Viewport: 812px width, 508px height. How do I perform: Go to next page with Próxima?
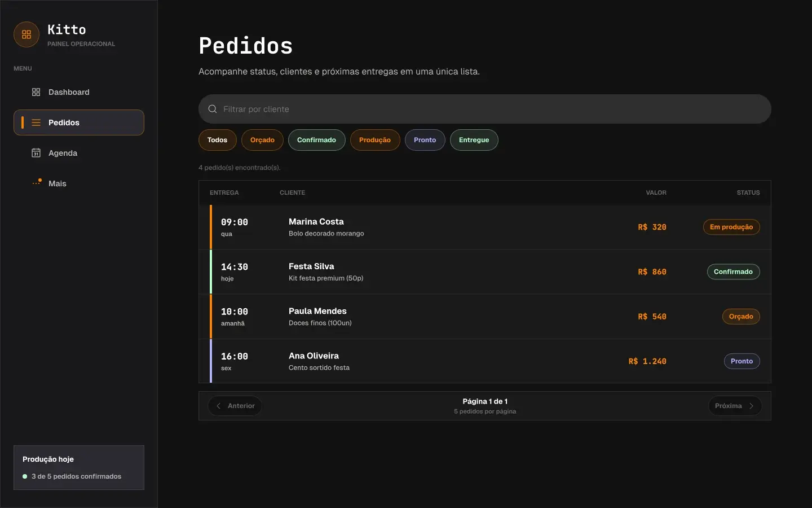pos(735,406)
